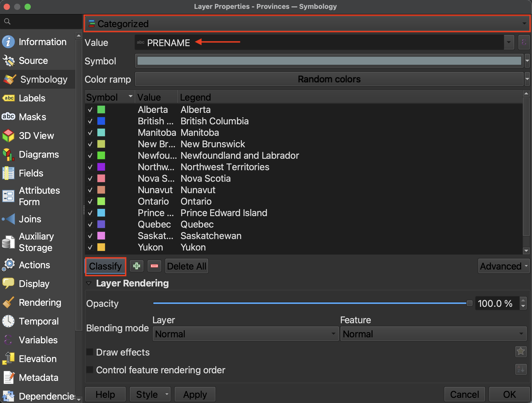The width and height of the screenshot is (532, 403).
Task: Click the Classify button
Action: click(105, 266)
